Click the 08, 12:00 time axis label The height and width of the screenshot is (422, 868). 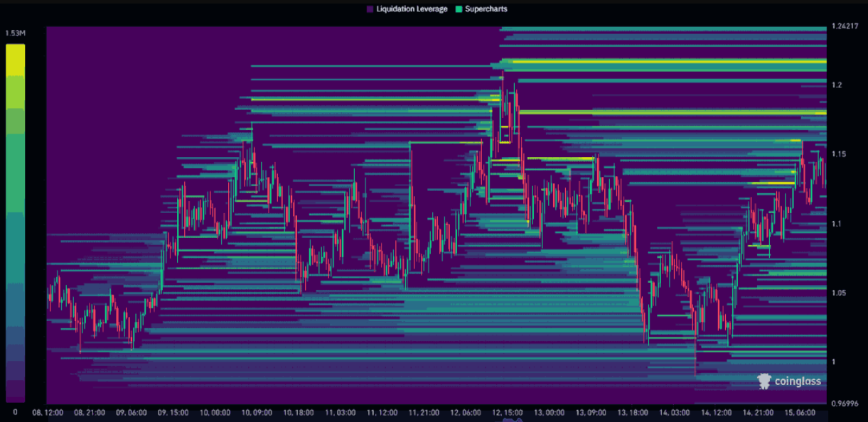click(x=49, y=412)
